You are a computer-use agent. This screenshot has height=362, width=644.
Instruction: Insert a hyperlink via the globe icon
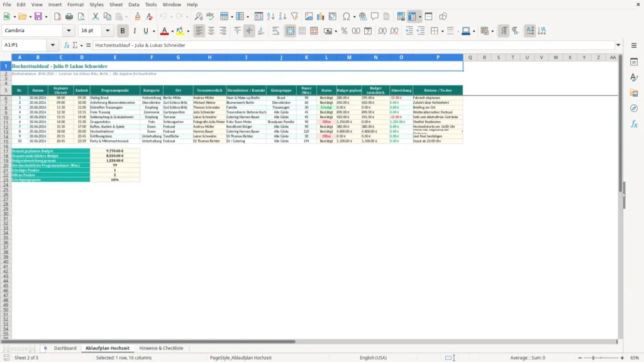(363, 16)
